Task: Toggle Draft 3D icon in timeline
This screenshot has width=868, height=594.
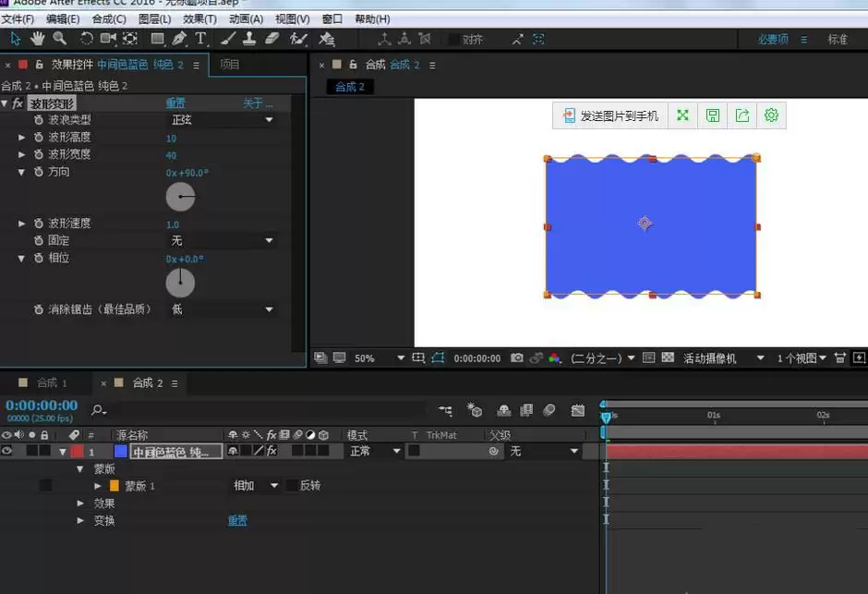Action: point(475,410)
